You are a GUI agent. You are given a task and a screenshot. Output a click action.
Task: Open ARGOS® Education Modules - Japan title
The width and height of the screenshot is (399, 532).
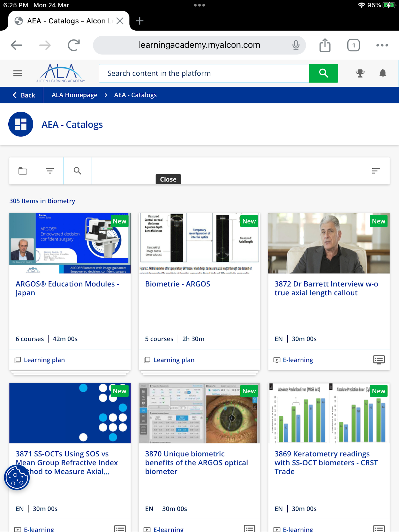coord(67,288)
